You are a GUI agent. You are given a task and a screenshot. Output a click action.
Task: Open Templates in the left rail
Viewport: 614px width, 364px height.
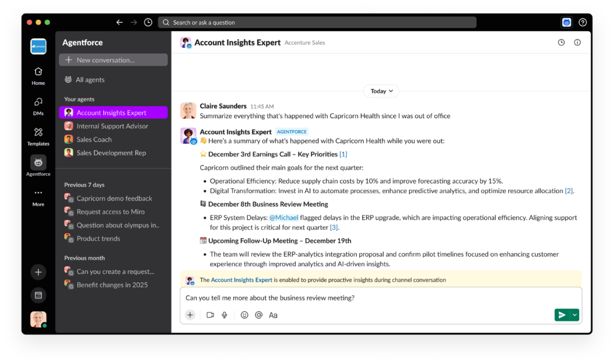click(38, 136)
